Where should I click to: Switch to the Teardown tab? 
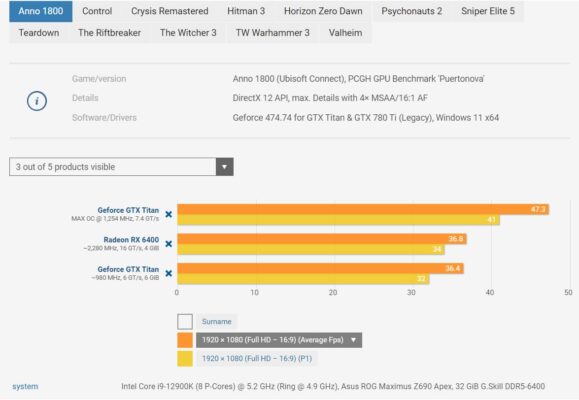39,33
